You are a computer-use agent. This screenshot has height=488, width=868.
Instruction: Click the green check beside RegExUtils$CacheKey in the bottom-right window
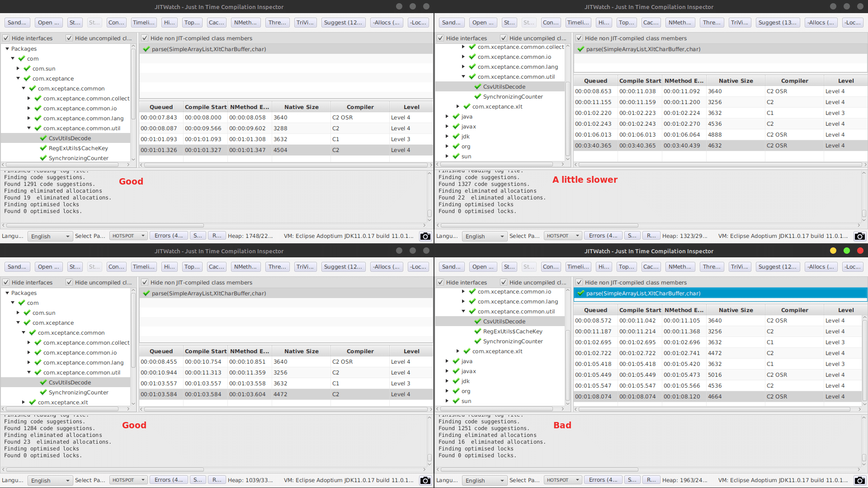tap(478, 332)
